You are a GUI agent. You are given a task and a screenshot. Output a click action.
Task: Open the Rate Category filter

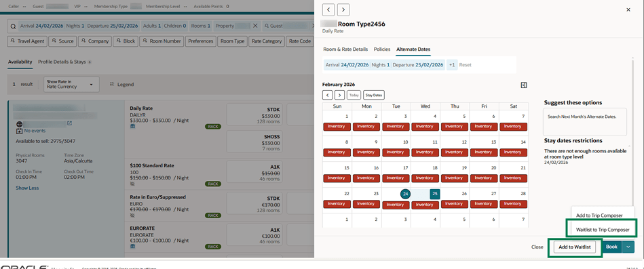267,41
